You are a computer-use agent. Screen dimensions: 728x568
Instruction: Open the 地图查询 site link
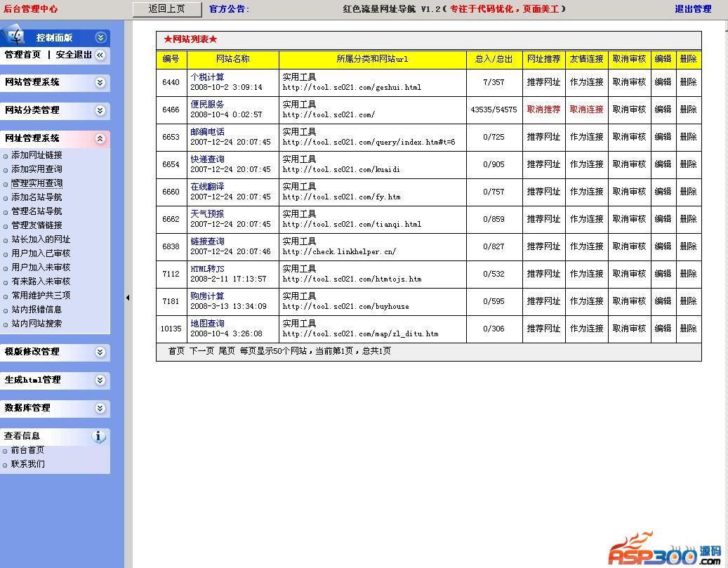click(x=207, y=324)
